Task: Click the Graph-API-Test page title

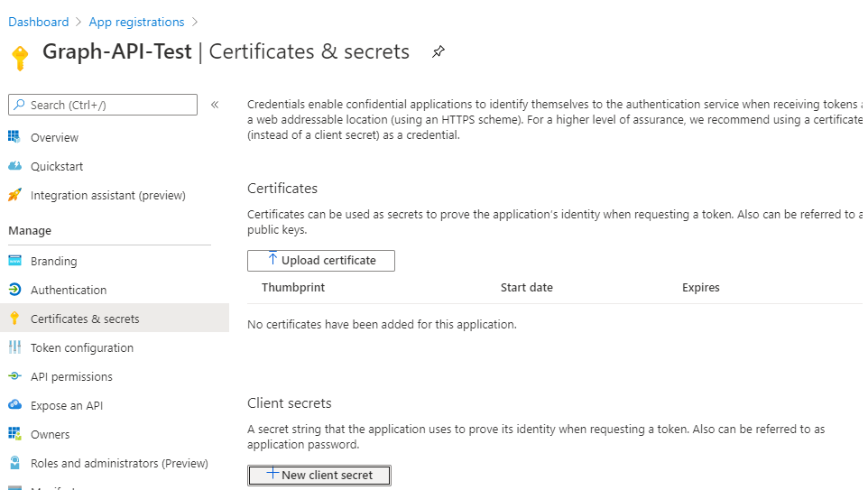Action: pyautogui.click(x=116, y=51)
